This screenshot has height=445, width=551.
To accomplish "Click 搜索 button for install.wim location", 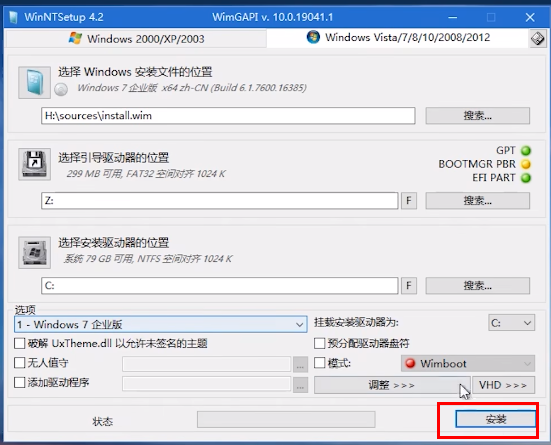I will pos(478,116).
